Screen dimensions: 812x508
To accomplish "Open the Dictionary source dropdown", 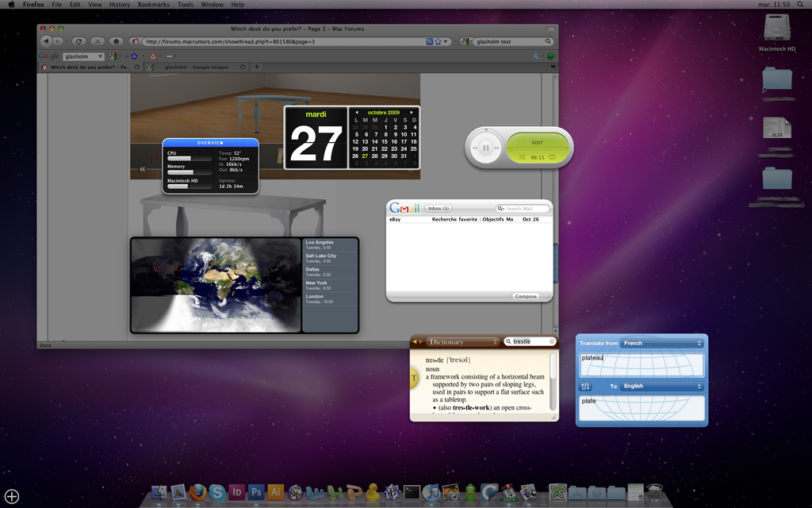I will click(x=462, y=341).
